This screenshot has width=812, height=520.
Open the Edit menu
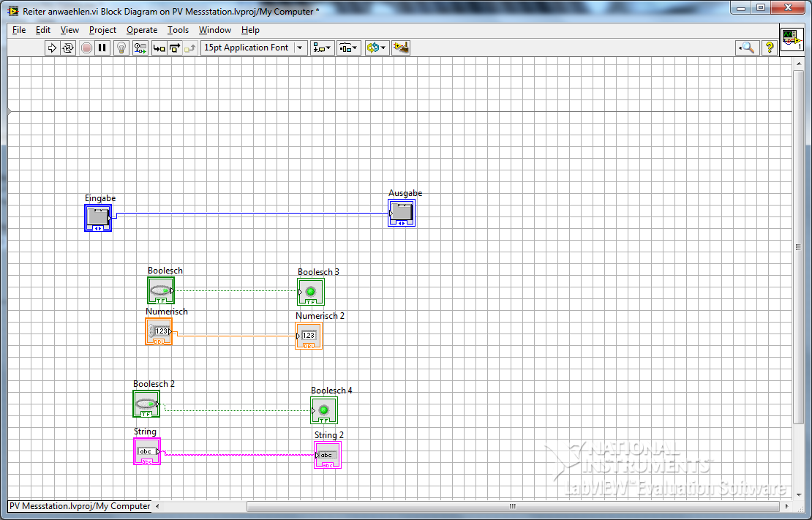(43, 30)
